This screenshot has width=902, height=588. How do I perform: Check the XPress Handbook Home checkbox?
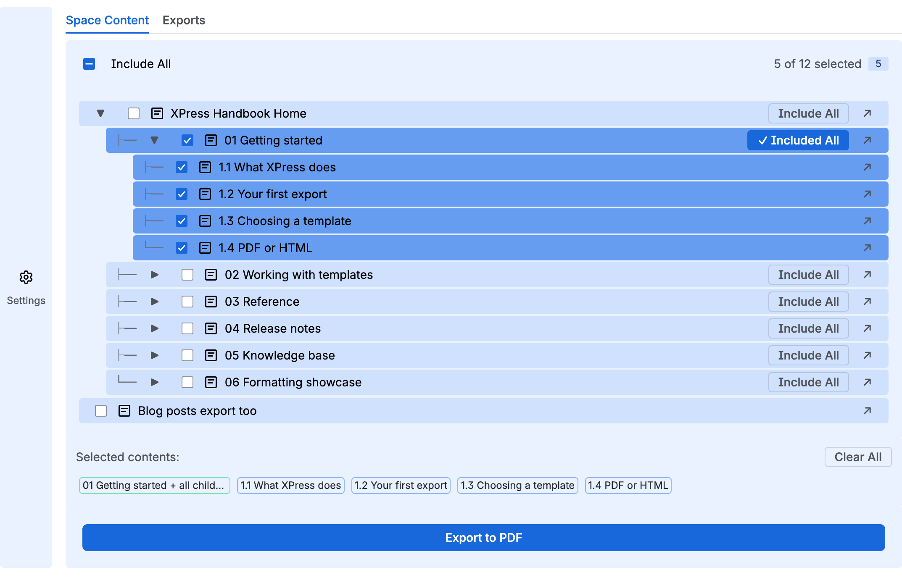coord(134,113)
